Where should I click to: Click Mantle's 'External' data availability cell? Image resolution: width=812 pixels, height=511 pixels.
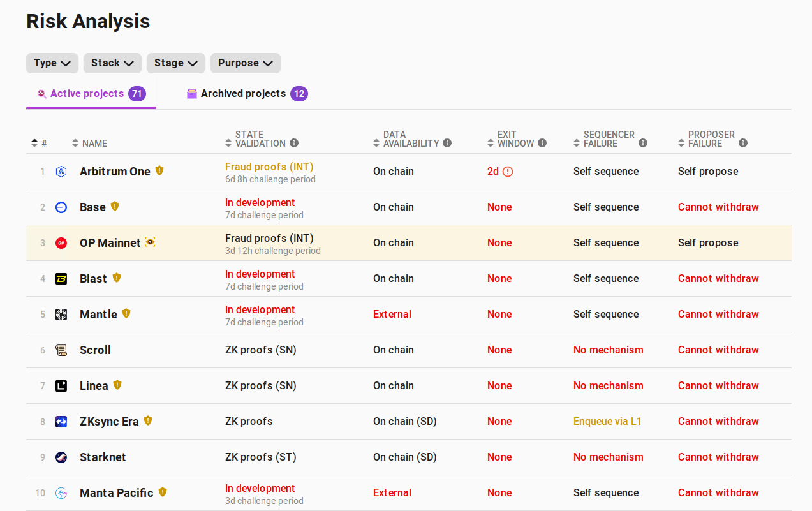click(392, 315)
